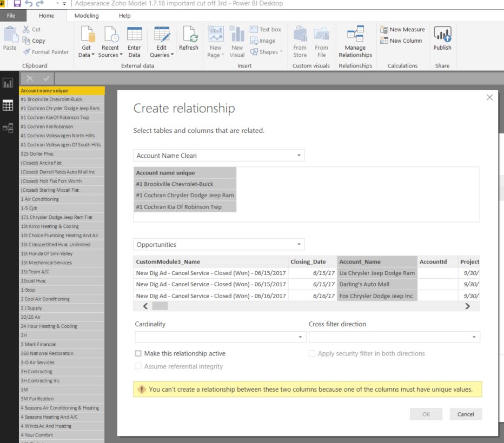Open Quick Access Toolbar customize arrow

(64, 4)
